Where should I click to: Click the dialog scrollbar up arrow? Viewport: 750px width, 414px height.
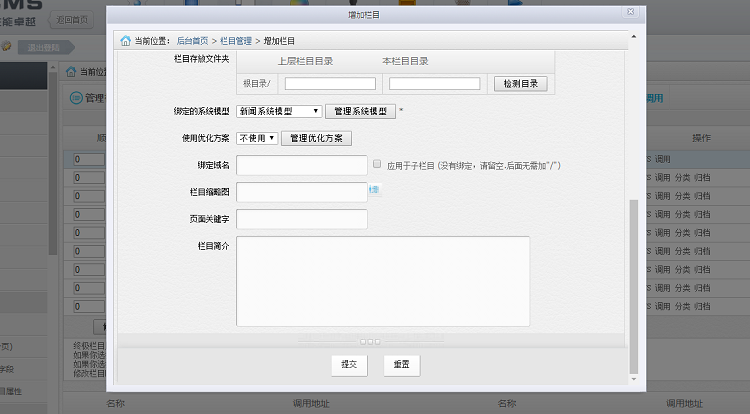[634, 37]
